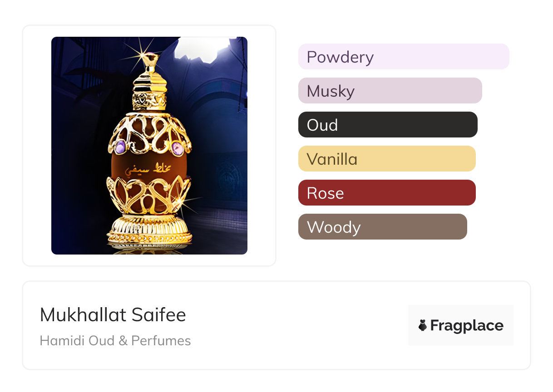Select the Musky accord bar
The image size is (553, 392).
390,91
